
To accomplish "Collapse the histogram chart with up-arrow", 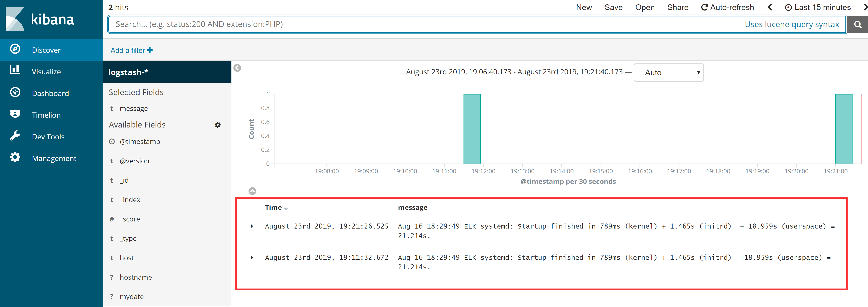I will click(x=252, y=191).
